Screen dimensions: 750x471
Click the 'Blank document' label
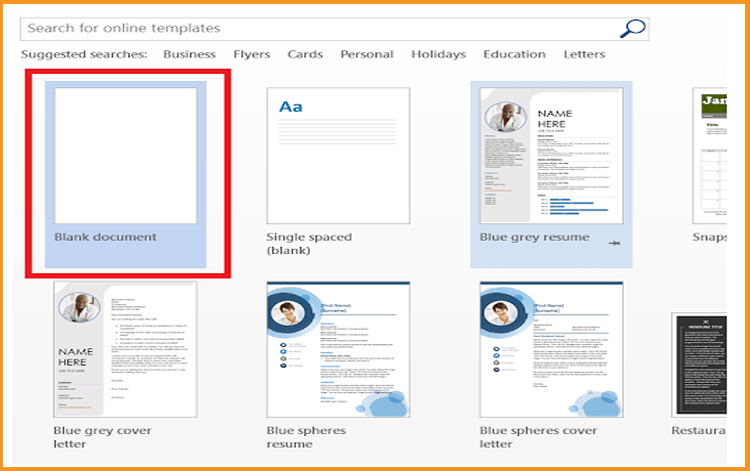(x=105, y=237)
